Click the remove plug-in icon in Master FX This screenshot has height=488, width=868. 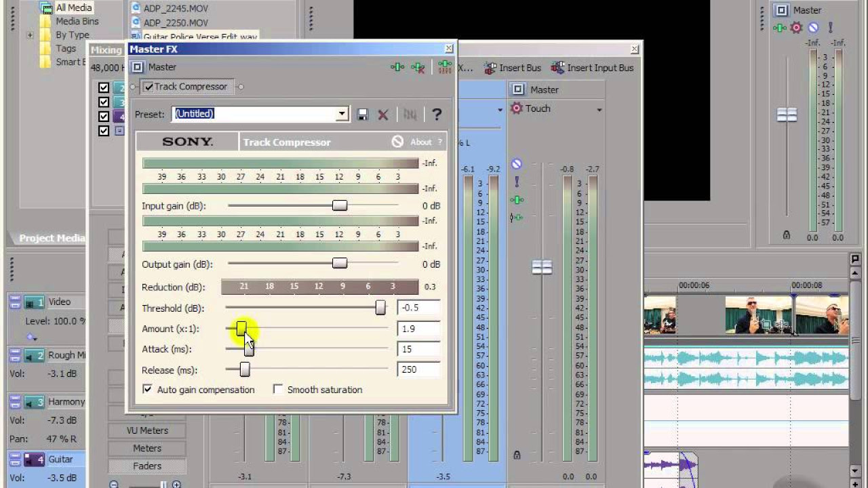(x=418, y=68)
